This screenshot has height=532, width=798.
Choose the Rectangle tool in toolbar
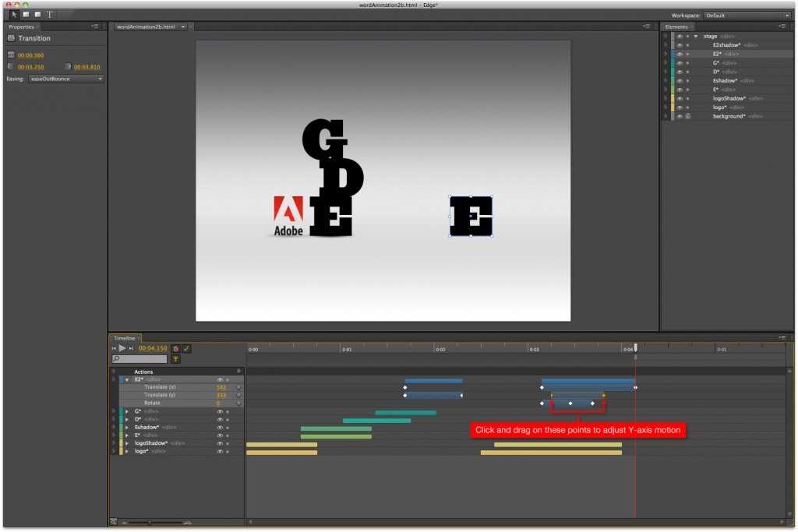[26, 14]
